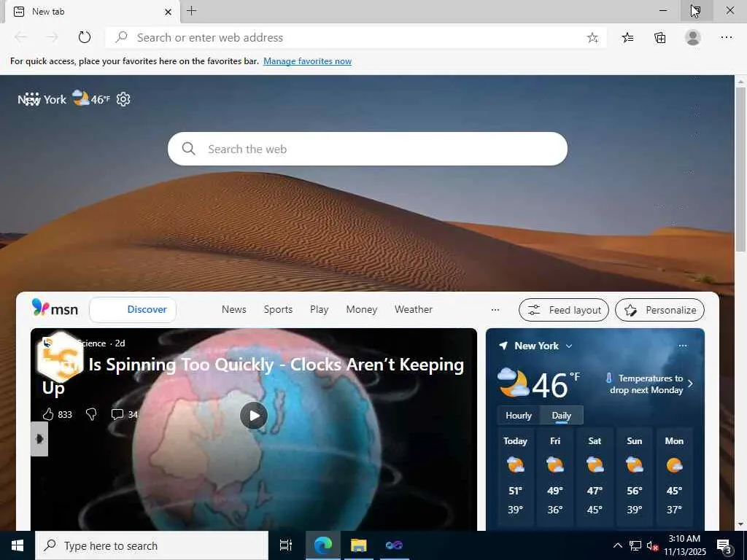Open File Explorer from taskbar
The width and height of the screenshot is (747, 560).
(358, 545)
